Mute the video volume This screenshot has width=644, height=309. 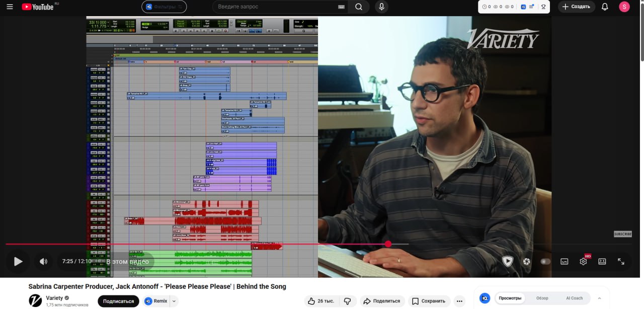coord(44,261)
